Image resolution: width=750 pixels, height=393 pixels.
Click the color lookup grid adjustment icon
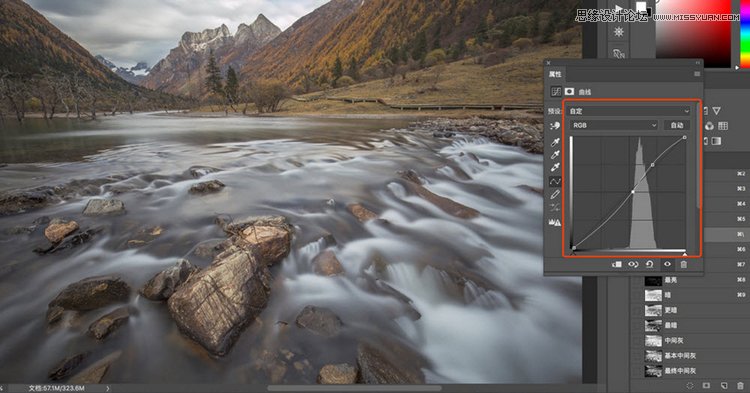point(723,126)
